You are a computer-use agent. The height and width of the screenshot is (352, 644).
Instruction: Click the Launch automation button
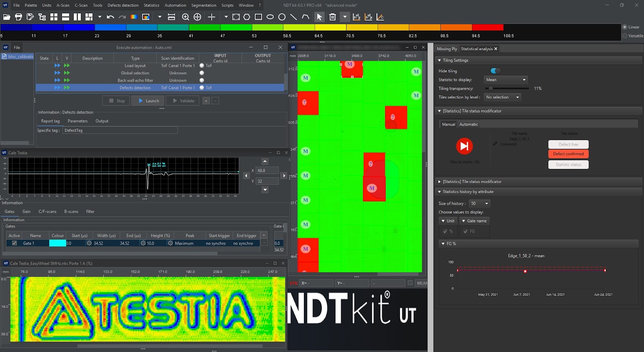coord(149,101)
